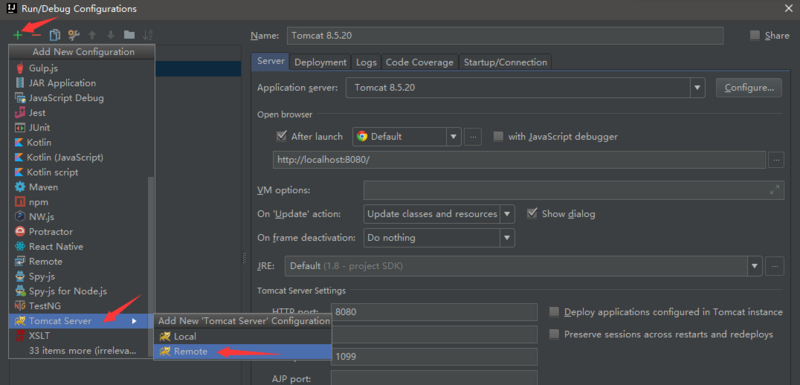800x385 pixels.
Task: Show 33 items more (irrelevant) entry
Action: click(82, 351)
